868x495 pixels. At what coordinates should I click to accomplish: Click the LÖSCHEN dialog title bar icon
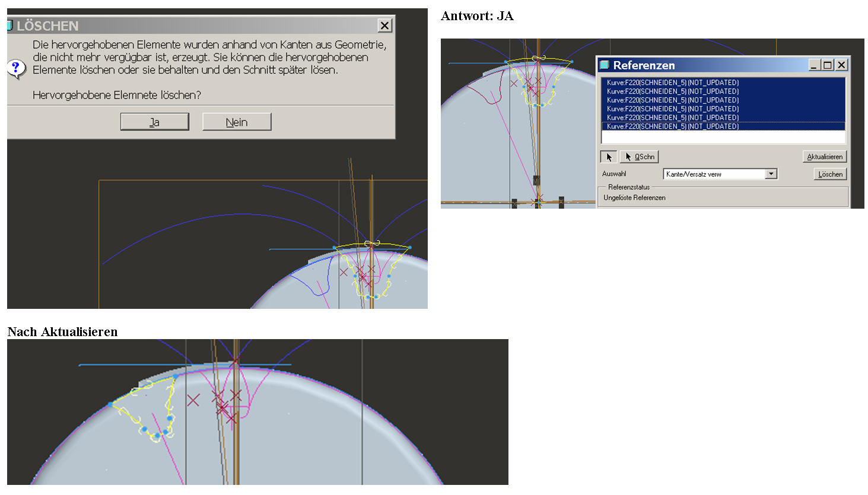point(10,25)
